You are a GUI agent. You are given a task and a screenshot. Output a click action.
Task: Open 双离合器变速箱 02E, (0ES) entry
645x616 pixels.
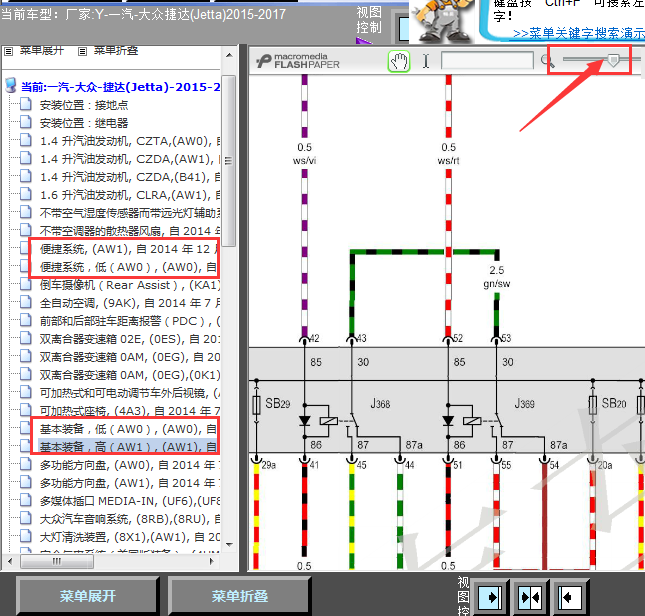coord(130,339)
